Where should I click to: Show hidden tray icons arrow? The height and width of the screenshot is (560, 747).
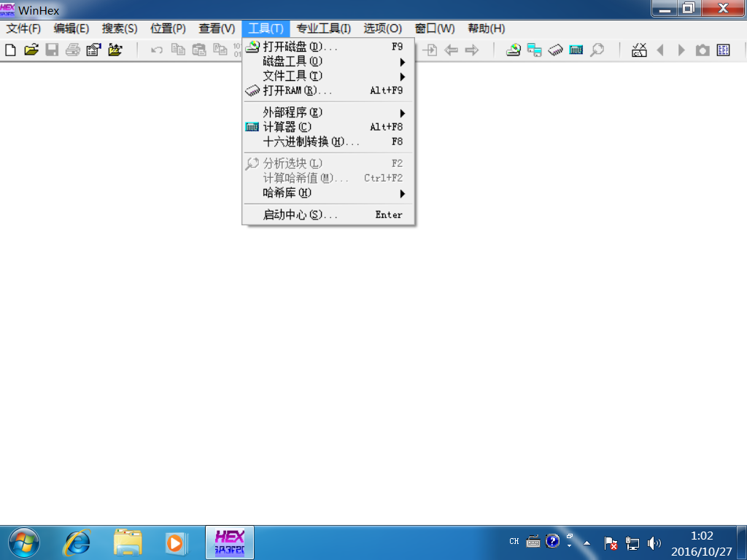(x=587, y=542)
